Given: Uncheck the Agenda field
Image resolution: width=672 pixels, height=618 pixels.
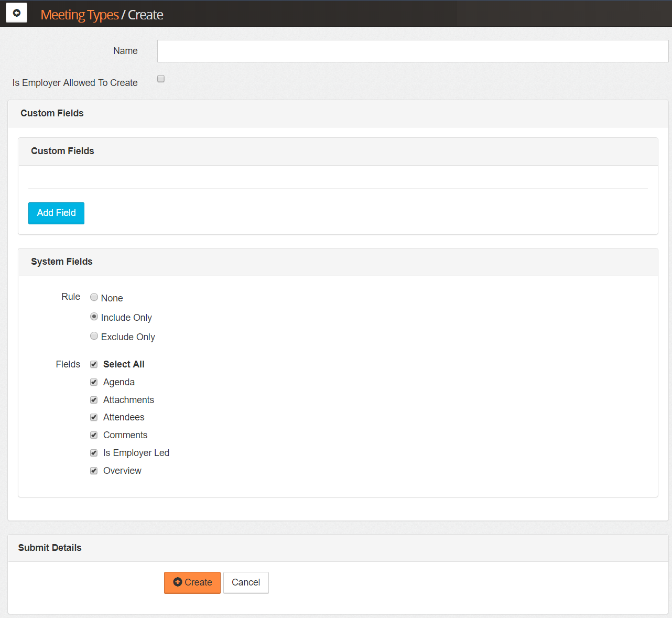Looking at the screenshot, I should (x=94, y=382).
